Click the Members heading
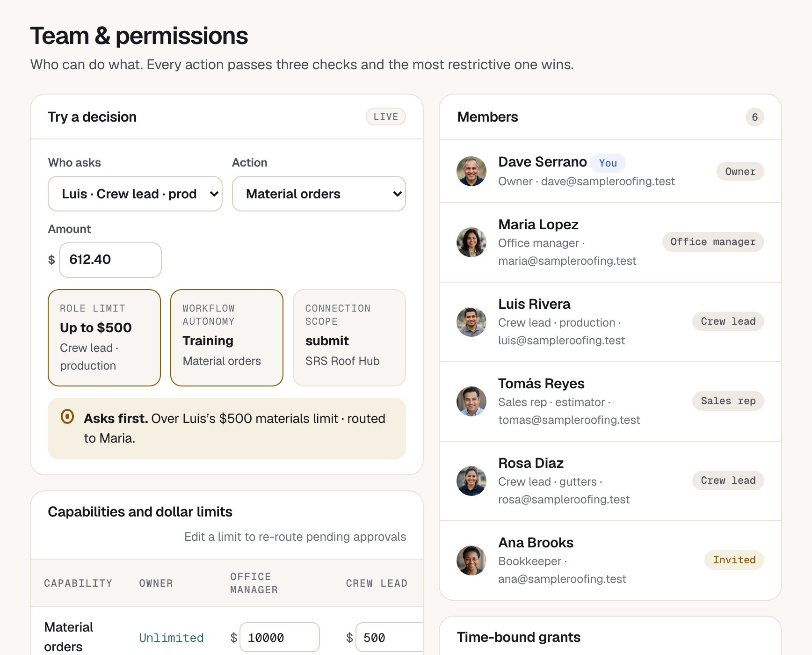Image resolution: width=812 pixels, height=655 pixels. coord(487,117)
